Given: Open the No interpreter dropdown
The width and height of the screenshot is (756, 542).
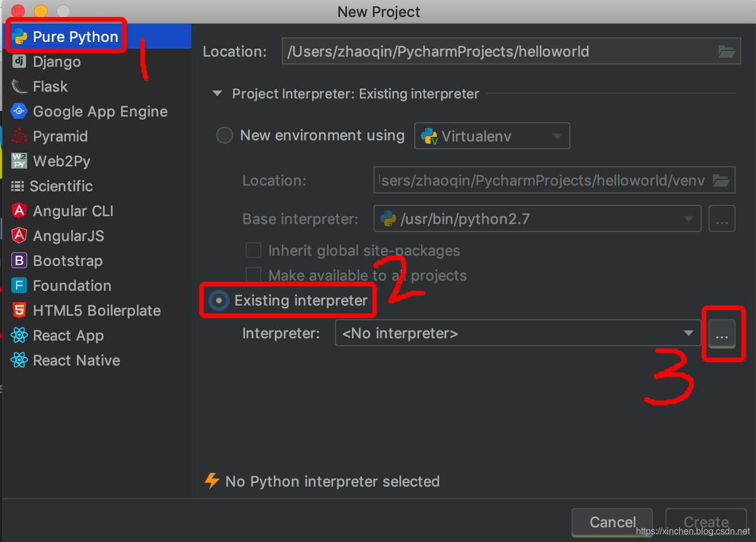Looking at the screenshot, I should click(x=518, y=333).
